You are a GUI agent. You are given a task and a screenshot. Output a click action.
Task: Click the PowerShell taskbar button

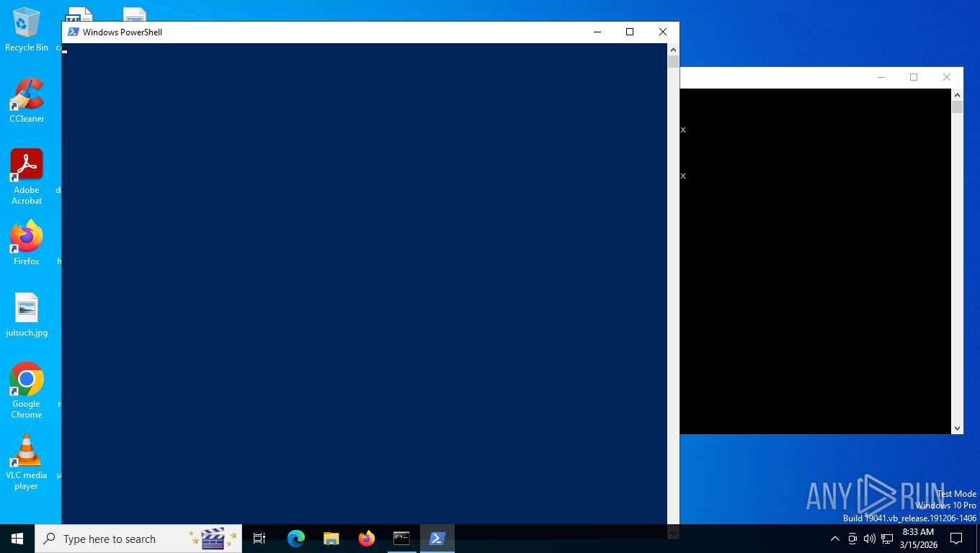(x=437, y=539)
